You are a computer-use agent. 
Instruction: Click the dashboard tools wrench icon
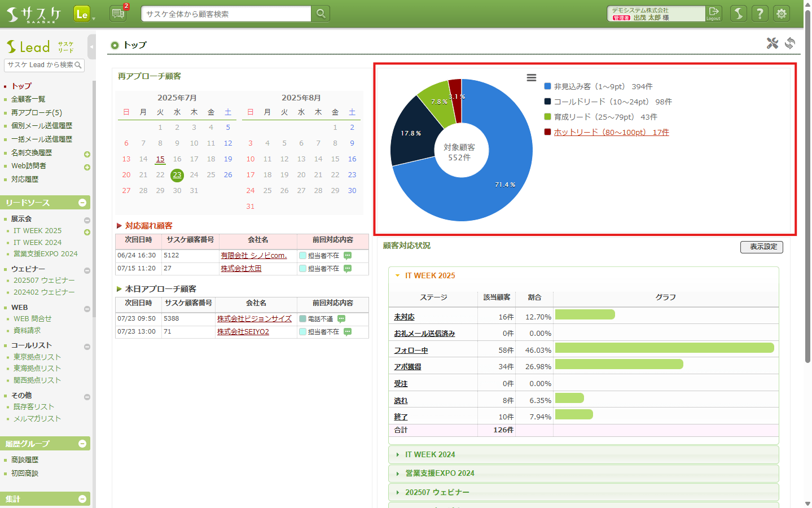click(x=772, y=43)
